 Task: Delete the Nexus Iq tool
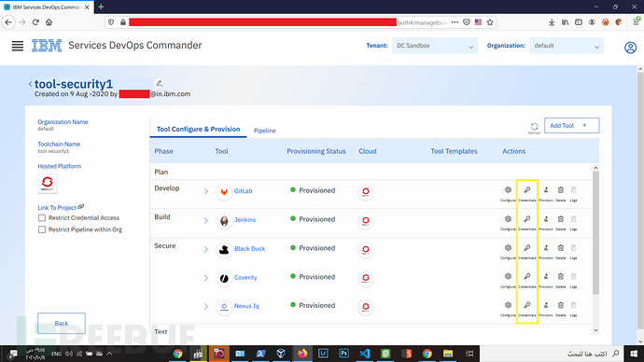click(x=561, y=305)
